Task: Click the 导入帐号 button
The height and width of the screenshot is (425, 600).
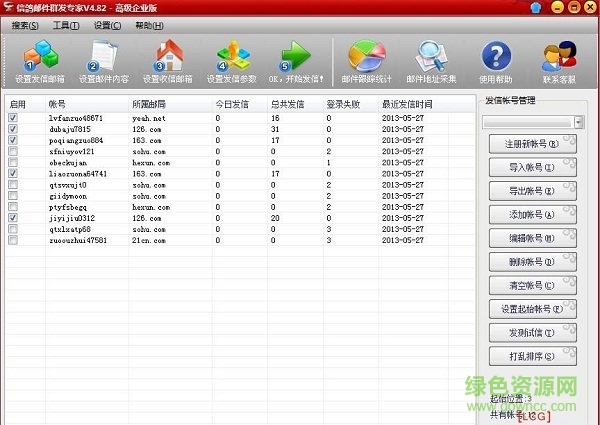Action: point(532,167)
